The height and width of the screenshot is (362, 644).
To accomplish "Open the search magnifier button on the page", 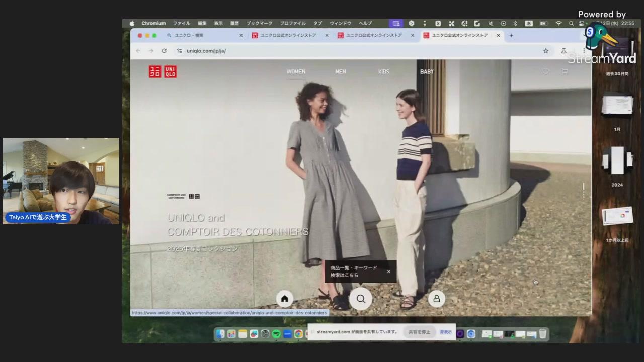I will (361, 299).
